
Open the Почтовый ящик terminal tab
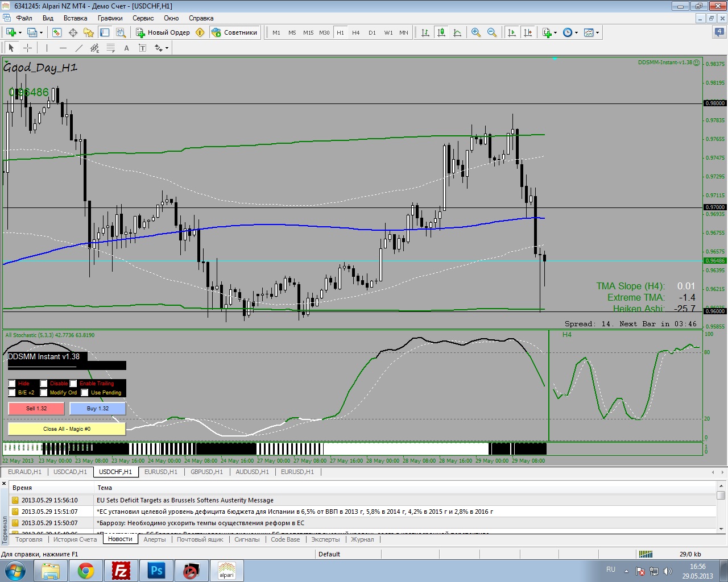pyautogui.click(x=200, y=539)
